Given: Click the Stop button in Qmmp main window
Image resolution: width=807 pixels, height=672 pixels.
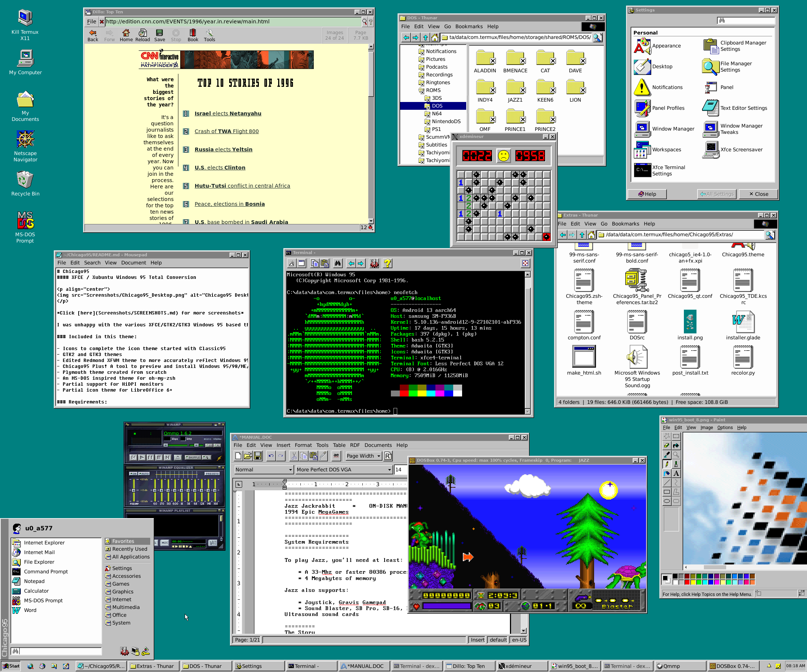Looking at the screenshot, I should click(x=159, y=458).
